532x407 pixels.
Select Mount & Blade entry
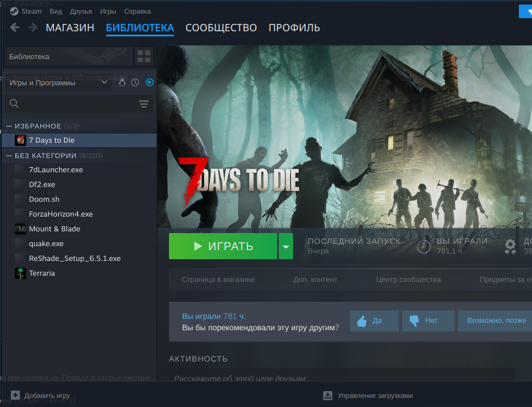click(80, 229)
